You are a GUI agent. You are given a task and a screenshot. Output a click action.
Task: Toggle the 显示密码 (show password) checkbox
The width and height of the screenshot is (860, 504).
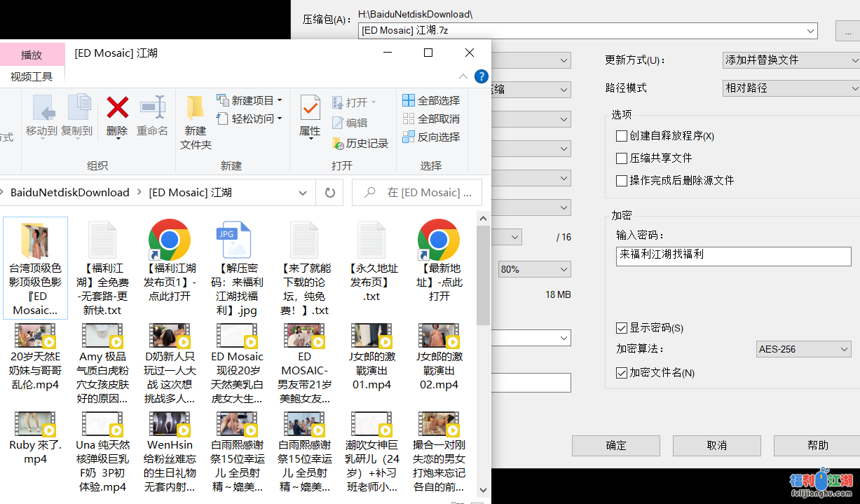point(622,328)
